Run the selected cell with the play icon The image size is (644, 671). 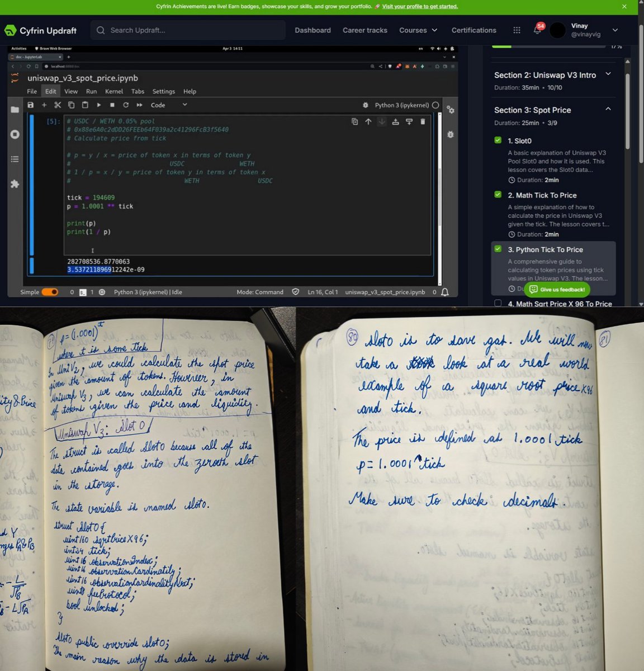click(x=98, y=105)
